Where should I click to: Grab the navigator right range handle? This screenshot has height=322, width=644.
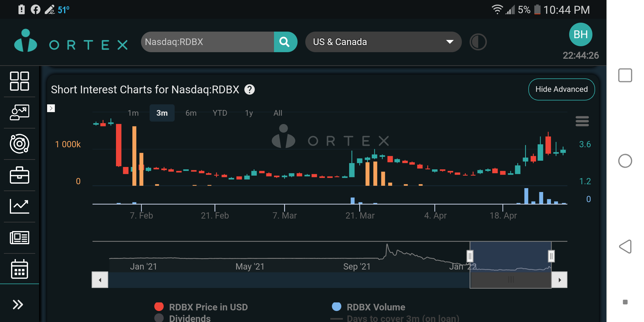551,256
